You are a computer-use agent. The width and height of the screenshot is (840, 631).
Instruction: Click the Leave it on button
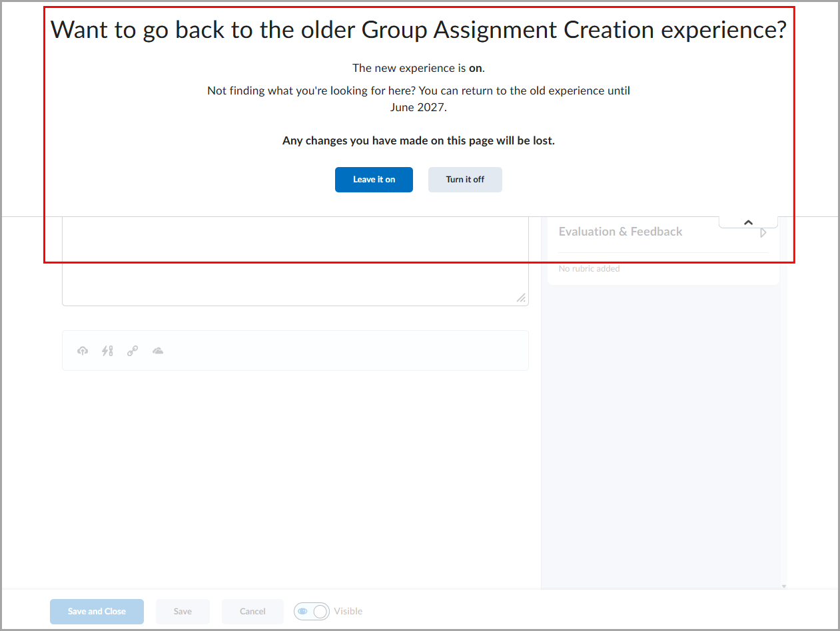click(x=374, y=180)
